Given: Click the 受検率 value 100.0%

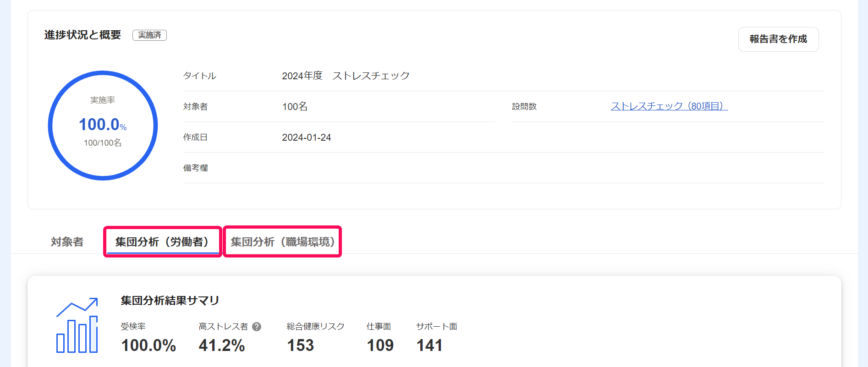Looking at the screenshot, I should pos(148,345).
